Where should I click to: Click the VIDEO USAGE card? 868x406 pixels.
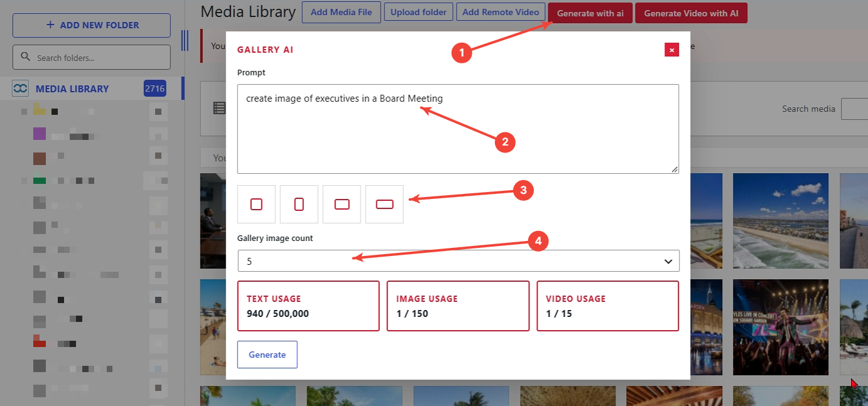point(608,306)
